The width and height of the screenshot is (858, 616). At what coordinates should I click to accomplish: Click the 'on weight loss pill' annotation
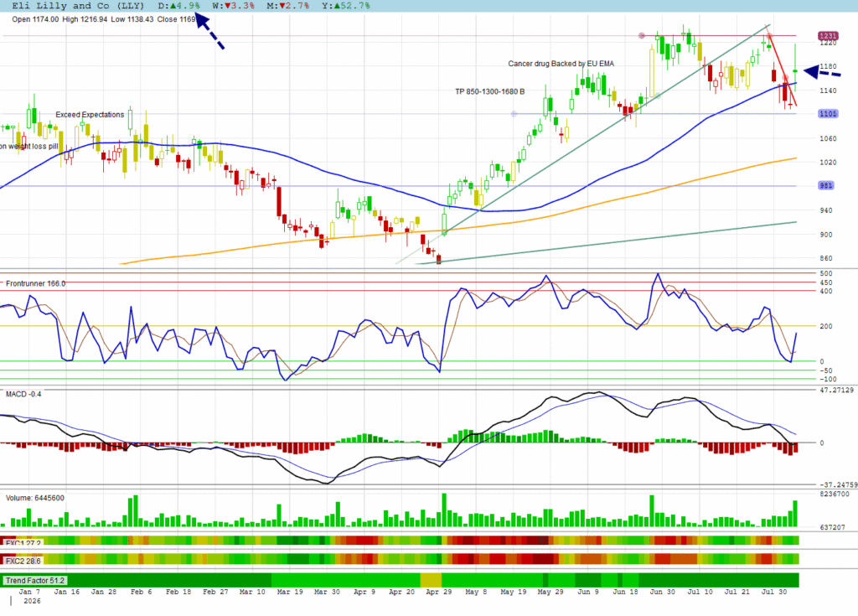[29, 146]
